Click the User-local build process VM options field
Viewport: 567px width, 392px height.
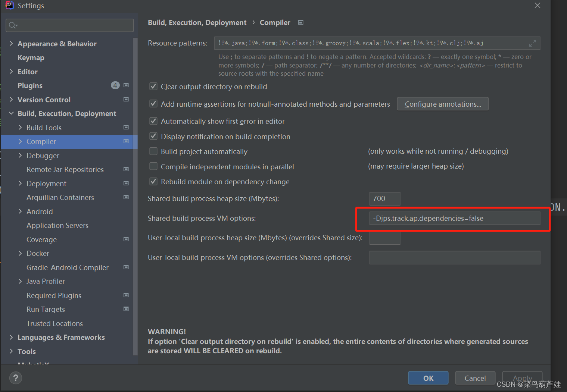point(454,257)
